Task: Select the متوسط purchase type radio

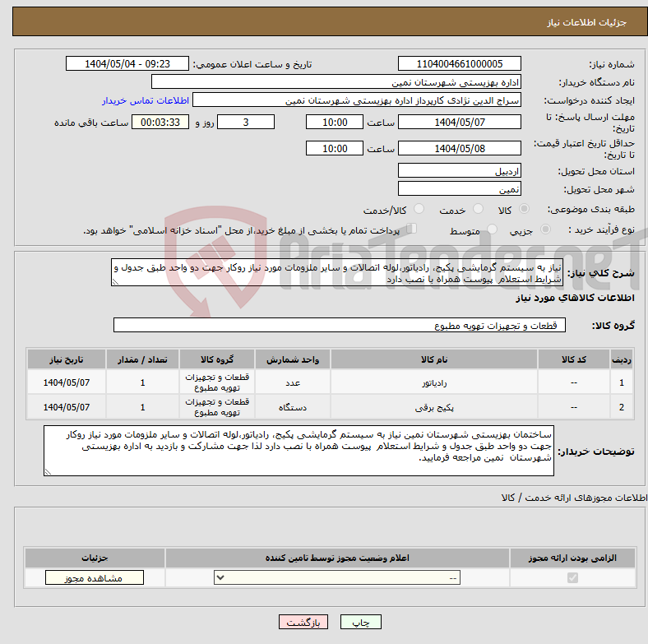Action: click(492, 229)
